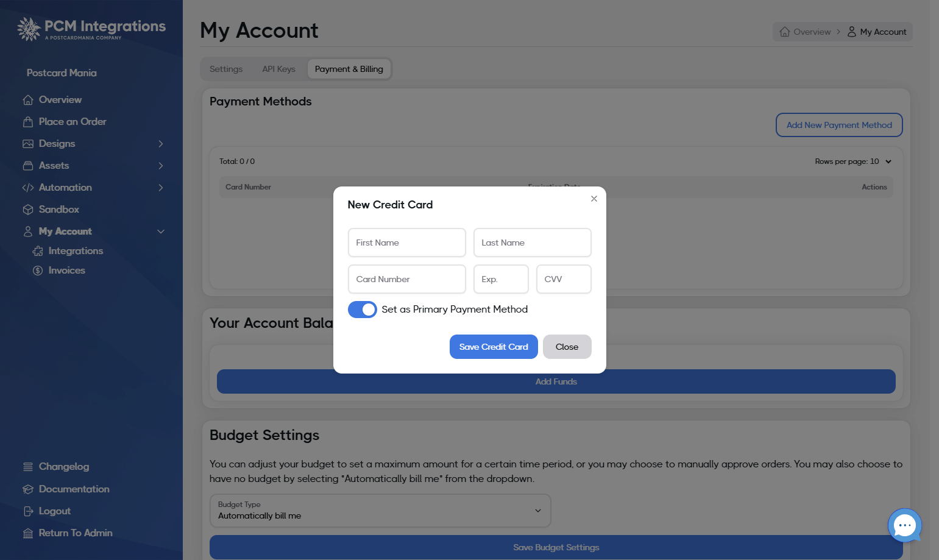
Task: Open the chat support bubble
Action: pos(905,525)
